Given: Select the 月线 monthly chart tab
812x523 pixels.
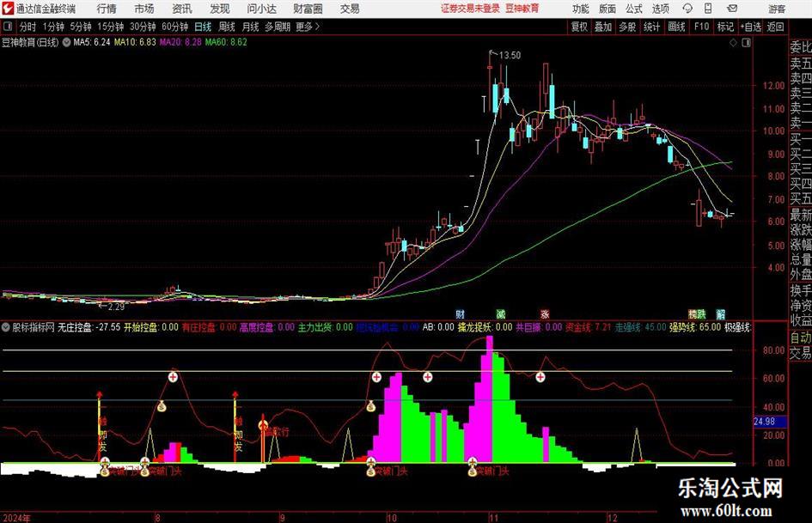Looking at the screenshot, I should coord(250,27).
